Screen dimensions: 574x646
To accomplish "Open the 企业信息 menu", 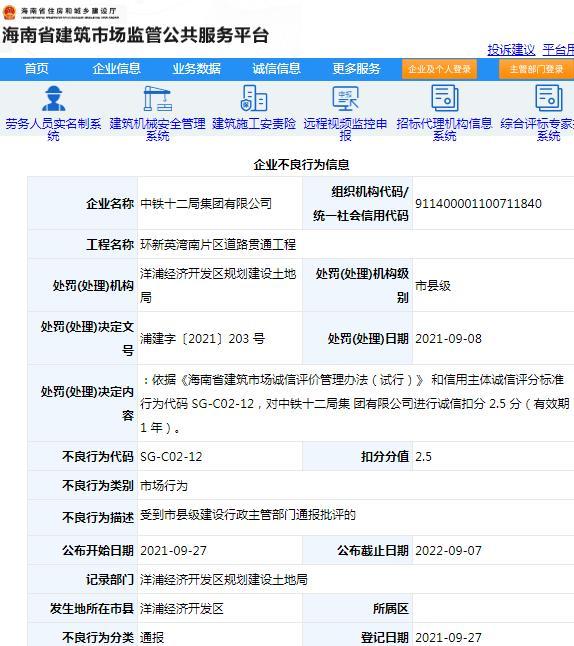I will pos(117,68).
